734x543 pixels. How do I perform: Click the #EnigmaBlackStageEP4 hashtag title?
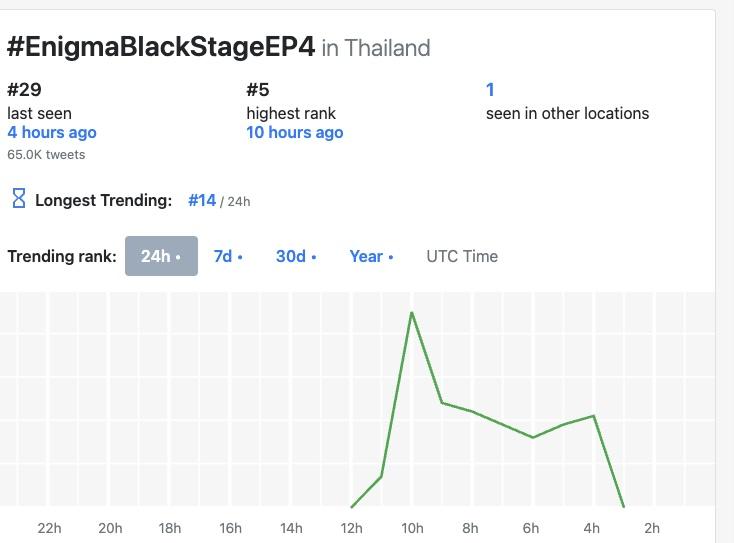coord(161,47)
